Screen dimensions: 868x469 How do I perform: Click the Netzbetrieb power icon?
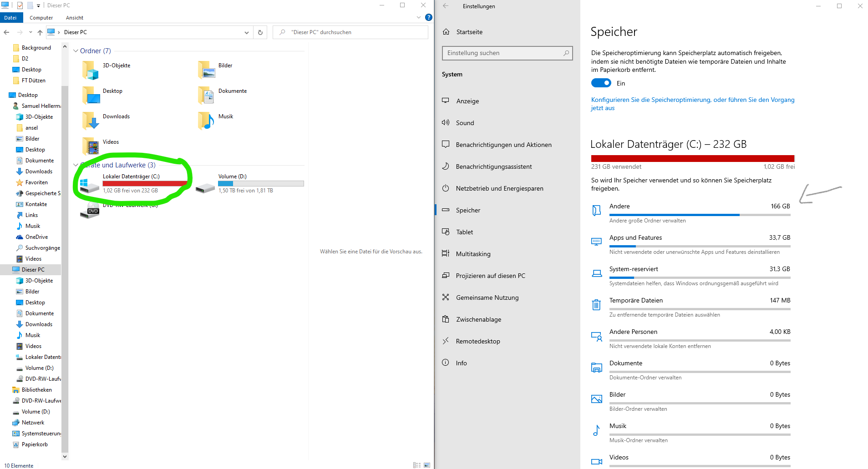(x=446, y=188)
